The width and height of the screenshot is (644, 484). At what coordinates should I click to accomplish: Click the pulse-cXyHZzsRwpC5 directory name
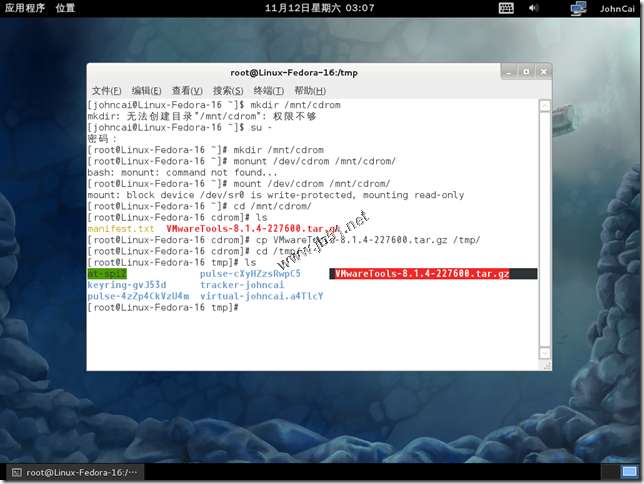[x=250, y=274]
